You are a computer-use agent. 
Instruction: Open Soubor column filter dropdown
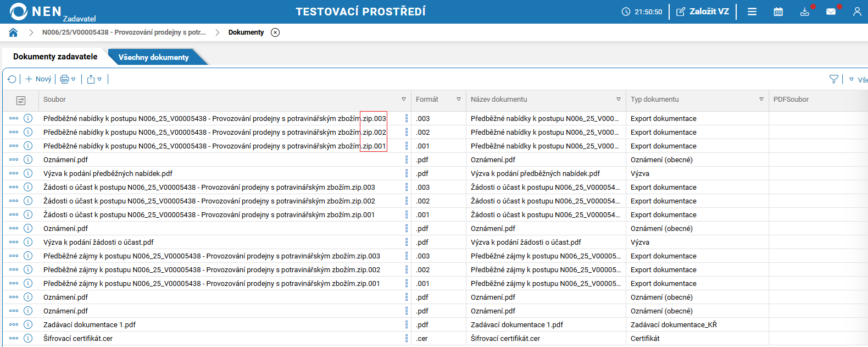coord(404,100)
